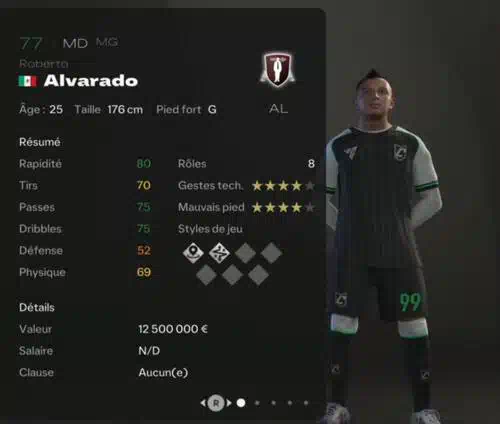The image size is (500, 424).
Task: Go to next page with right arrow
Action: [229, 403]
